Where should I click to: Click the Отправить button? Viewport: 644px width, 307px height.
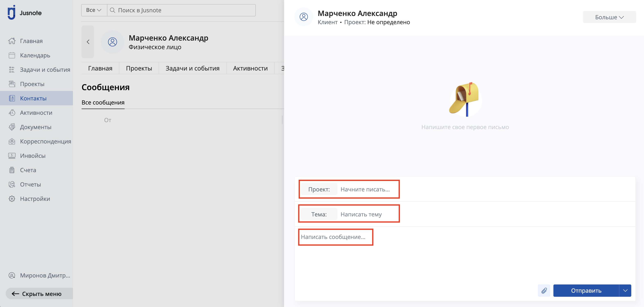point(586,290)
